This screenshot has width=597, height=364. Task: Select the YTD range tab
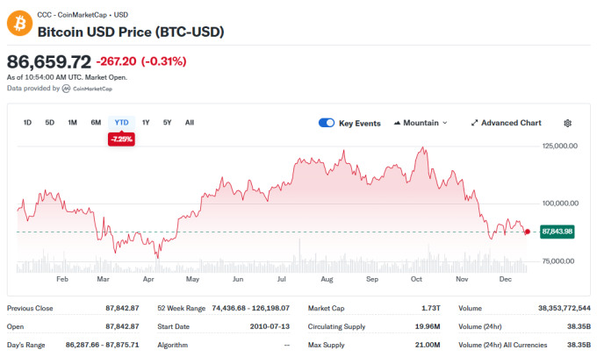[121, 123]
